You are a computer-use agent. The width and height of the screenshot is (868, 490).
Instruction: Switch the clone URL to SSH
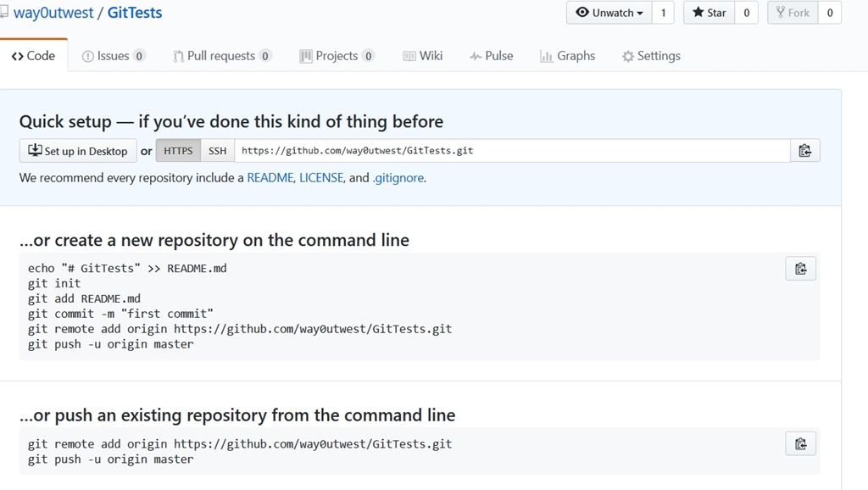[218, 151]
